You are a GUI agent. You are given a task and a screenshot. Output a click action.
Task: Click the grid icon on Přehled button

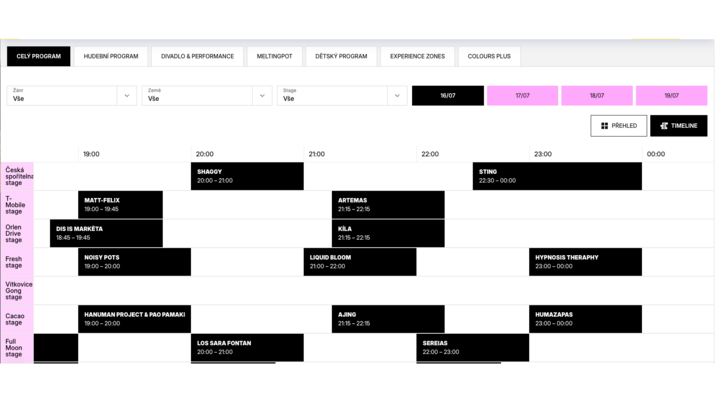pyautogui.click(x=604, y=126)
